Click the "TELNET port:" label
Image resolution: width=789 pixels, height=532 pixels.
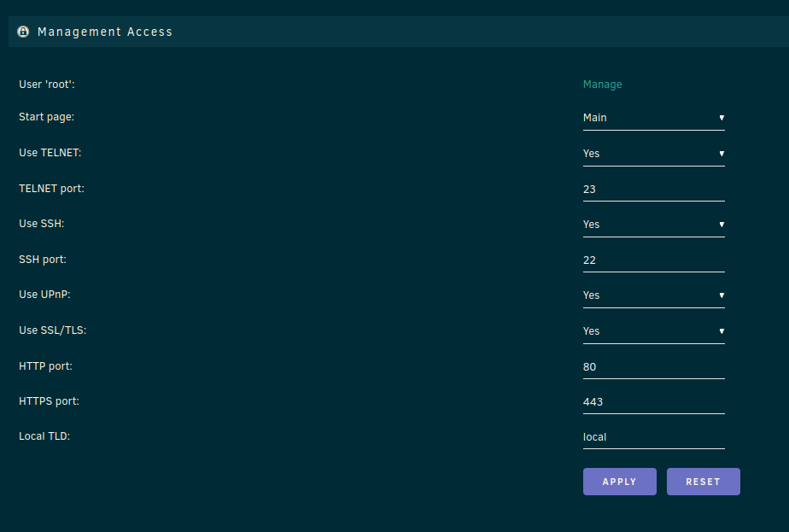point(51,189)
